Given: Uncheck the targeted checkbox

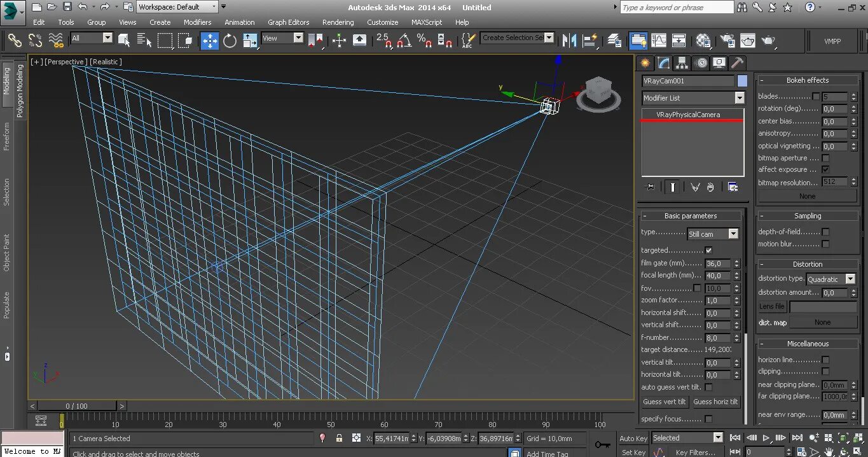Looking at the screenshot, I should click(709, 250).
